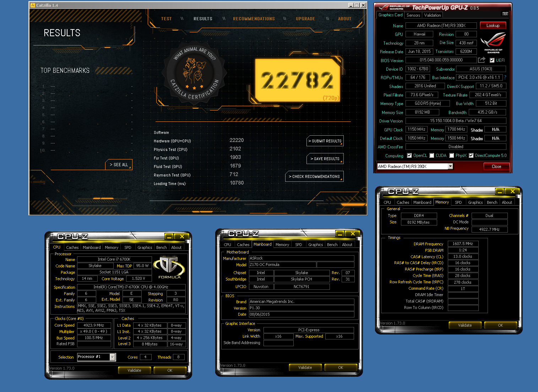Click the motherboard Model field Z170 OC Formula
538x392 pixels.
click(x=283, y=265)
